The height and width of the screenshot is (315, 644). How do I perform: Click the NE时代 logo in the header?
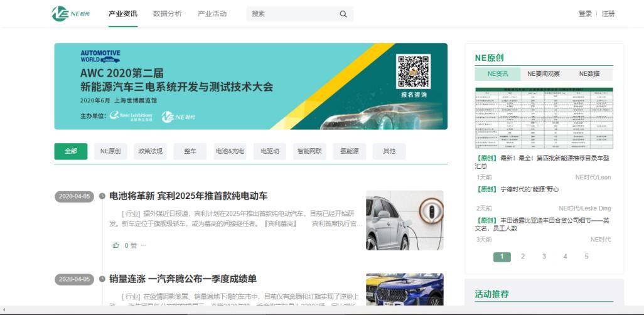[x=70, y=14]
